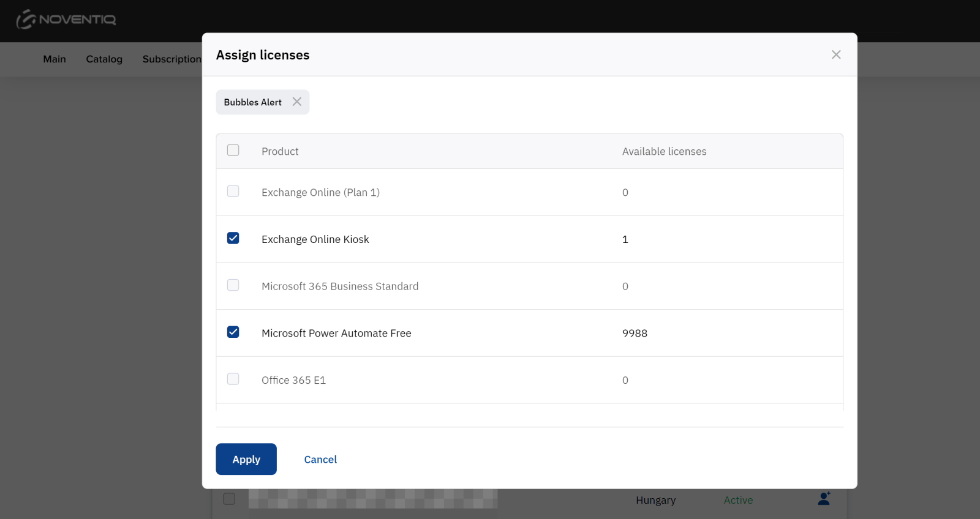The image size is (980, 519).
Task: Click the Cancel link
Action: [320, 460]
